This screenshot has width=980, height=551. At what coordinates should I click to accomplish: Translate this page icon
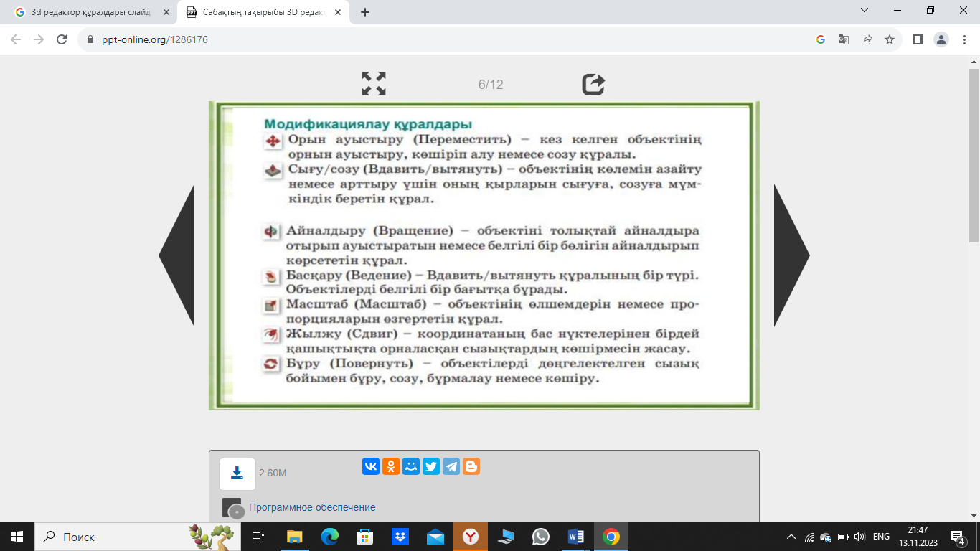(844, 40)
